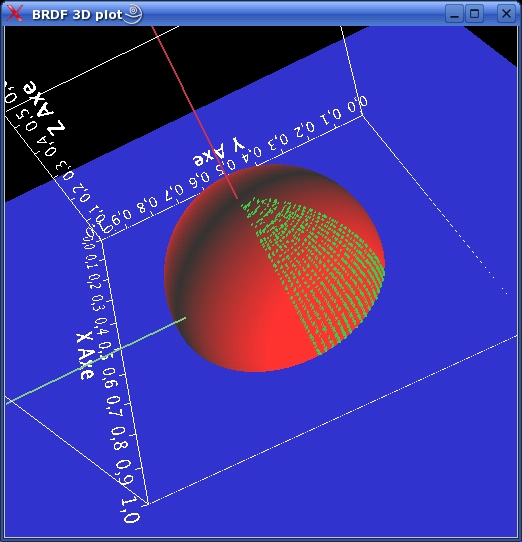522x542 pixels.
Task: Click the X Axe label
Action: point(85,355)
